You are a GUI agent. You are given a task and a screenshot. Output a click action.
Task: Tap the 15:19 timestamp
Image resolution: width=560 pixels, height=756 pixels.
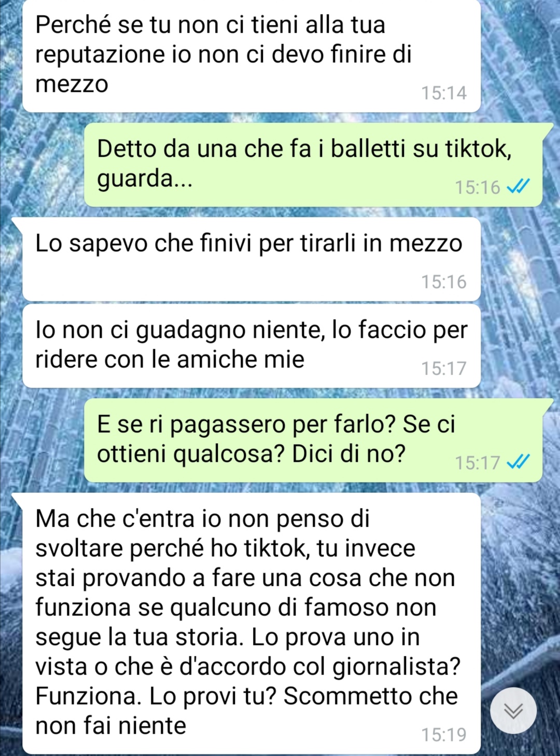pos(444,735)
